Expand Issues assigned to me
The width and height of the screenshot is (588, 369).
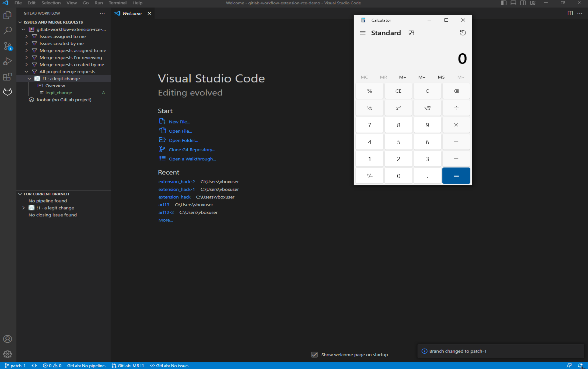coord(26,36)
